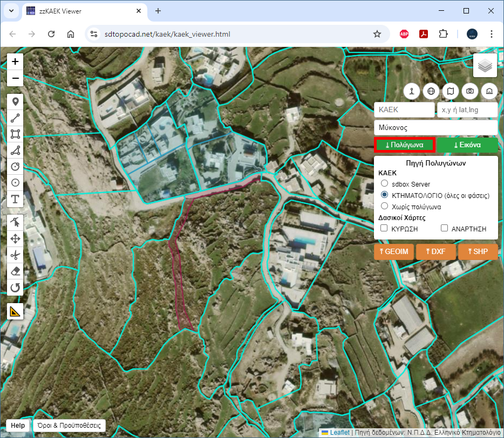The image size is (504, 438).
Task: Click the Leaflet attribution link
Action: (x=339, y=432)
